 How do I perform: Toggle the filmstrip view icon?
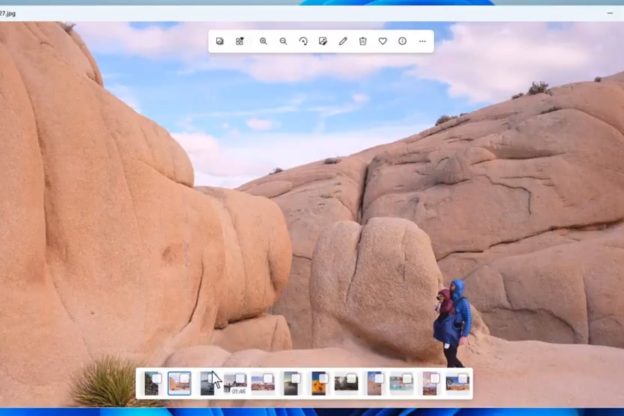tap(240, 41)
